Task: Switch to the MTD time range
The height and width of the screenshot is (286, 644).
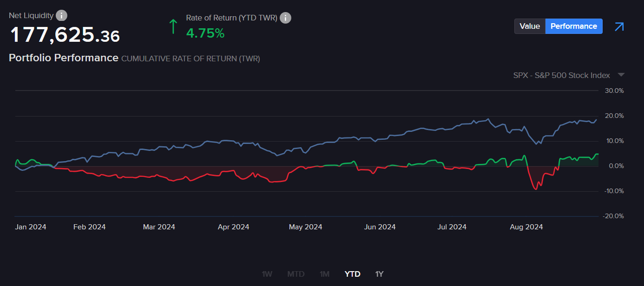Action: [296, 274]
